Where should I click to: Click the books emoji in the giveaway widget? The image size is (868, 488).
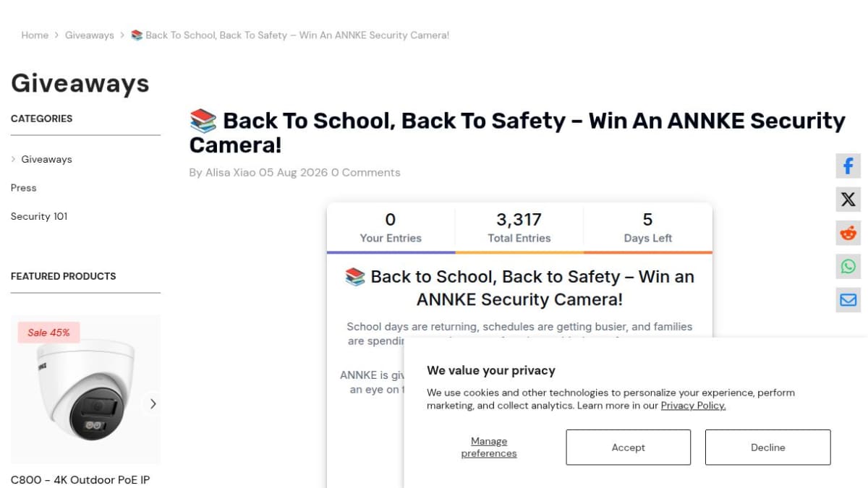[355, 277]
